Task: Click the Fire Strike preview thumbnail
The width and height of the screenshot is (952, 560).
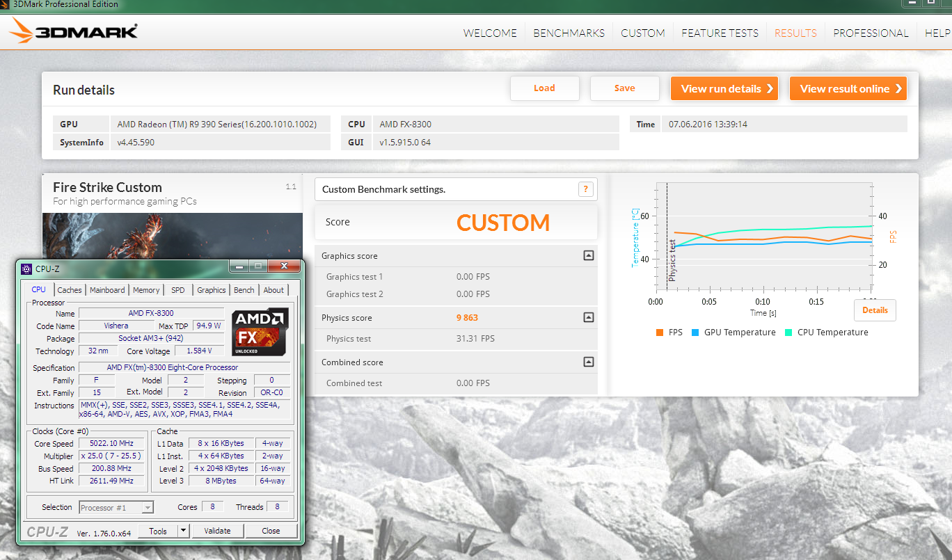Action: tap(173, 237)
